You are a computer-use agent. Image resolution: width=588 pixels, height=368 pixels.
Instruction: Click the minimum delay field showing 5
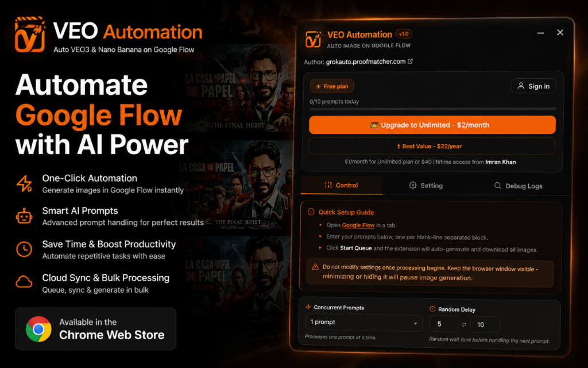[x=444, y=324]
